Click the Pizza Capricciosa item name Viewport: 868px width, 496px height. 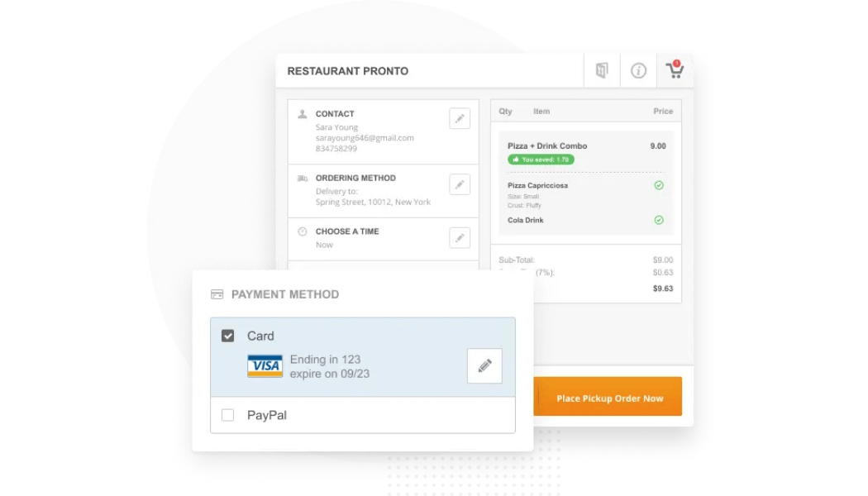pos(537,185)
